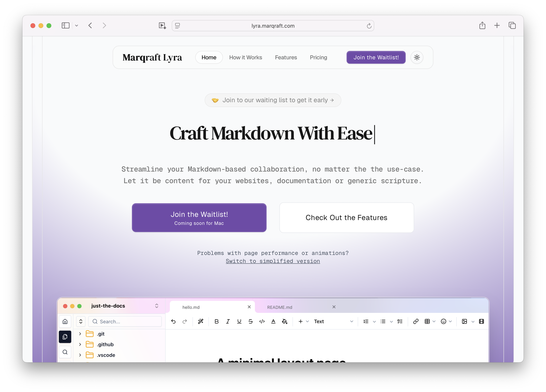This screenshot has height=392, width=546.
Task: Expand the .vscode folder
Action: click(80, 355)
